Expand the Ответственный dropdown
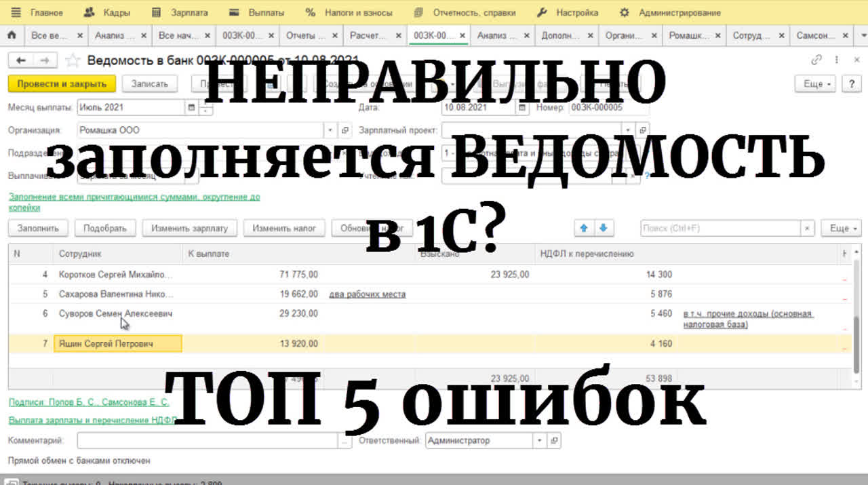Image resolution: width=868 pixels, height=485 pixels. click(x=540, y=441)
